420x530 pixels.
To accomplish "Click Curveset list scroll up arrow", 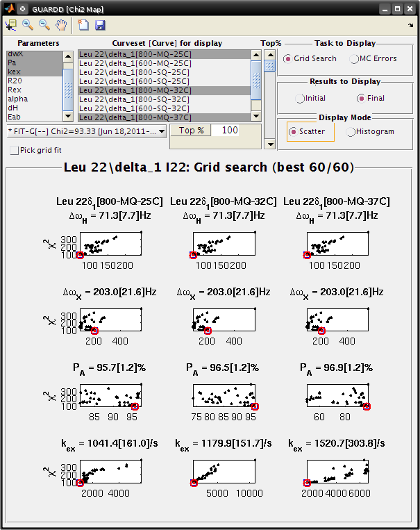I will tap(256, 55).
